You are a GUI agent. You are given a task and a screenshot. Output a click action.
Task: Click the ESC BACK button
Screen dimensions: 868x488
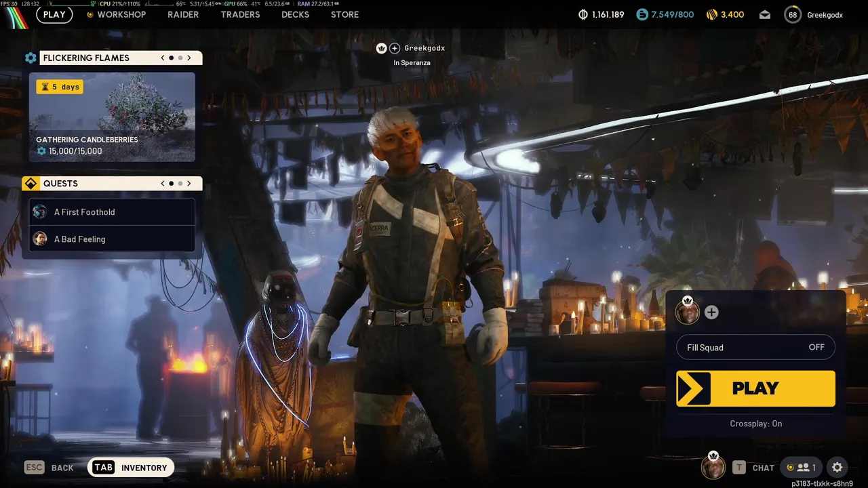coord(49,468)
